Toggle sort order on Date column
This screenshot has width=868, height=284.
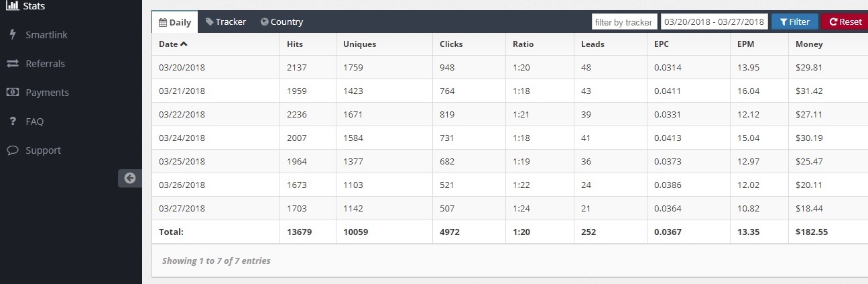(x=174, y=44)
